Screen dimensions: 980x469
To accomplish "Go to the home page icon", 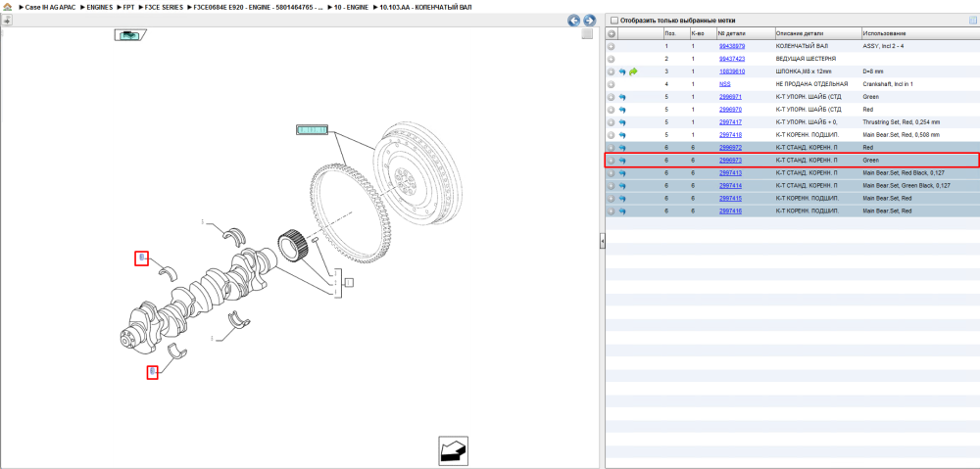I will pyautogui.click(x=8, y=8).
